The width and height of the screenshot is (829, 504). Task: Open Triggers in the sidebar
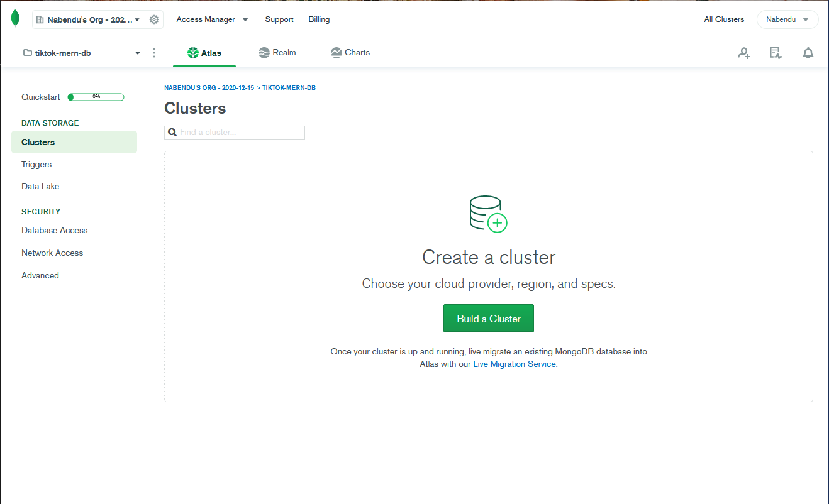pos(36,165)
